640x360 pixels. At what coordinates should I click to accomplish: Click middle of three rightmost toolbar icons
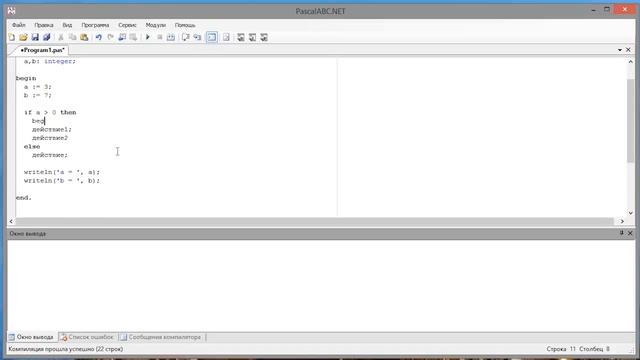pyautogui.click(x=252, y=38)
